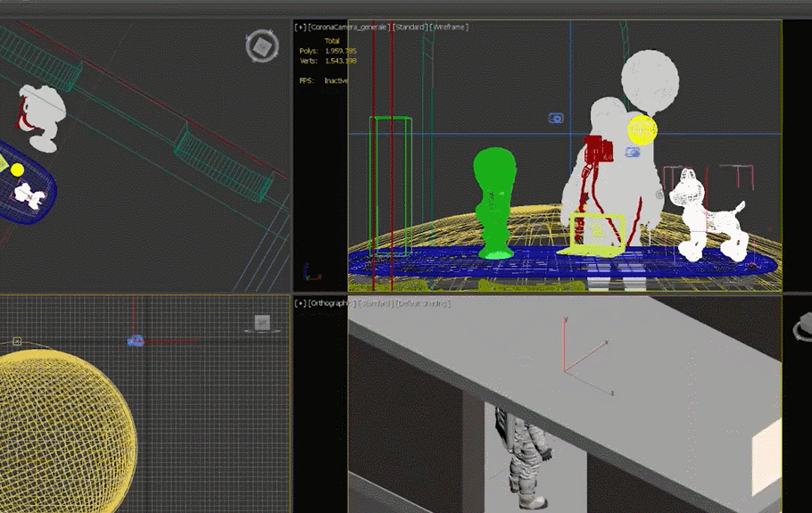This screenshot has height=513, width=812.
Task: Open the CoronaCamera_generale viewport label menu
Action: (x=349, y=27)
